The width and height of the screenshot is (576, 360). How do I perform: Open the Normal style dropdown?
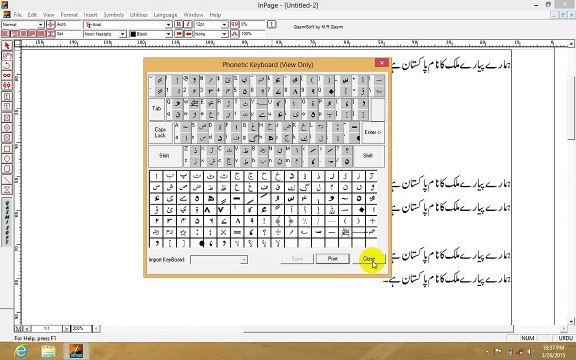tap(40, 25)
